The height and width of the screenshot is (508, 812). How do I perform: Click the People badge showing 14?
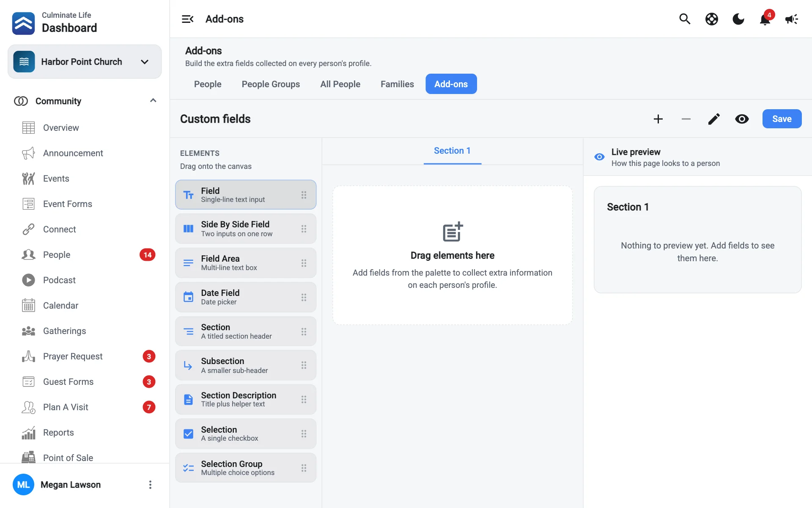(x=147, y=255)
